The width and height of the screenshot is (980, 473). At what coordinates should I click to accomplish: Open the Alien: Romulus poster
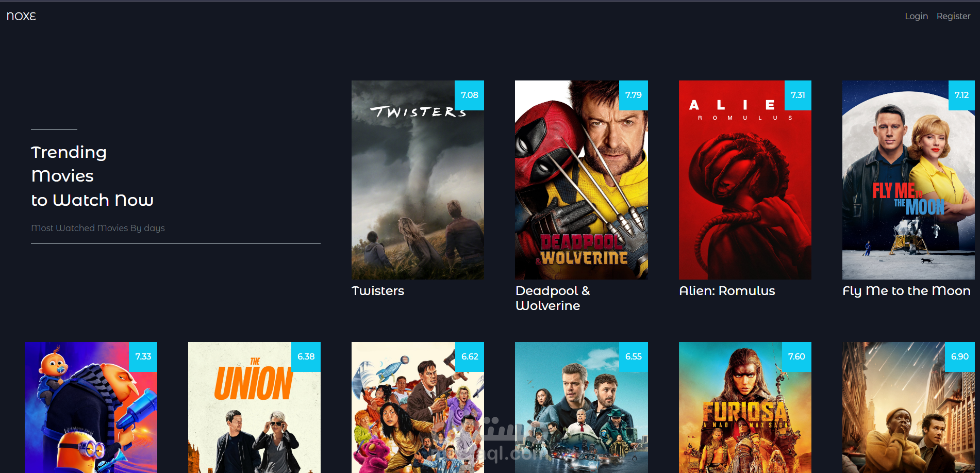(745, 180)
